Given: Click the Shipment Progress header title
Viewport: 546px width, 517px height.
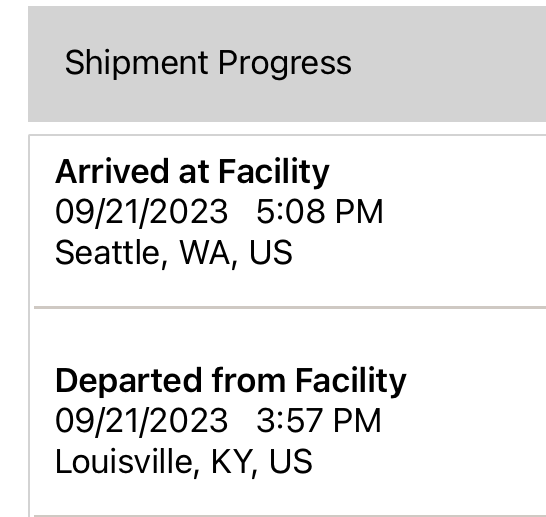Looking at the screenshot, I should click(208, 63).
